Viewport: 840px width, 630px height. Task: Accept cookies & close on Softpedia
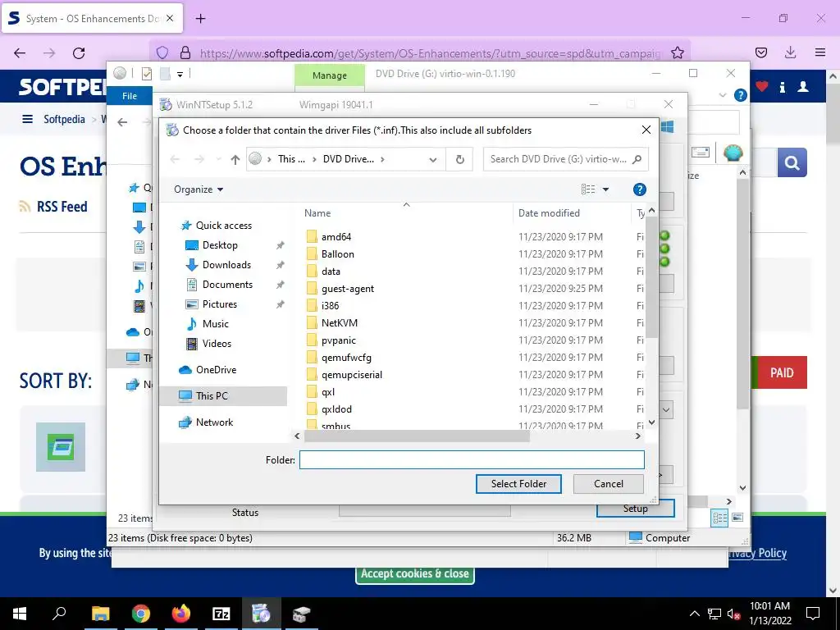pos(414,573)
